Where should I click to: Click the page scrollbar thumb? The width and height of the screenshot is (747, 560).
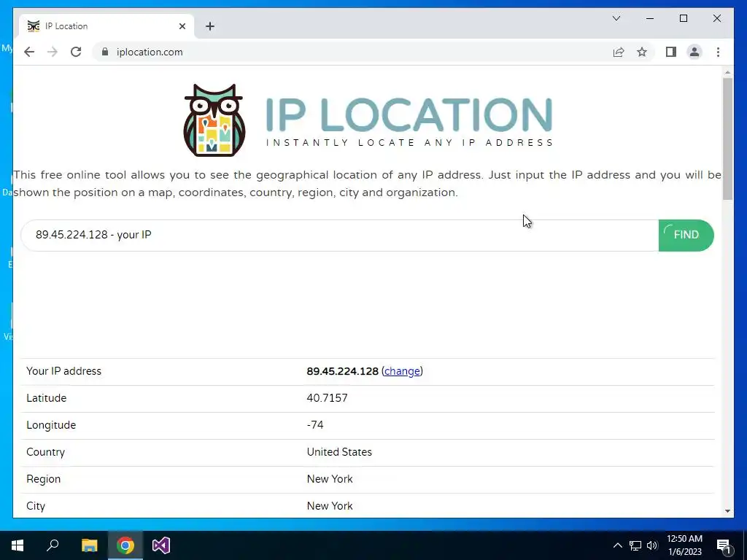[727, 138]
